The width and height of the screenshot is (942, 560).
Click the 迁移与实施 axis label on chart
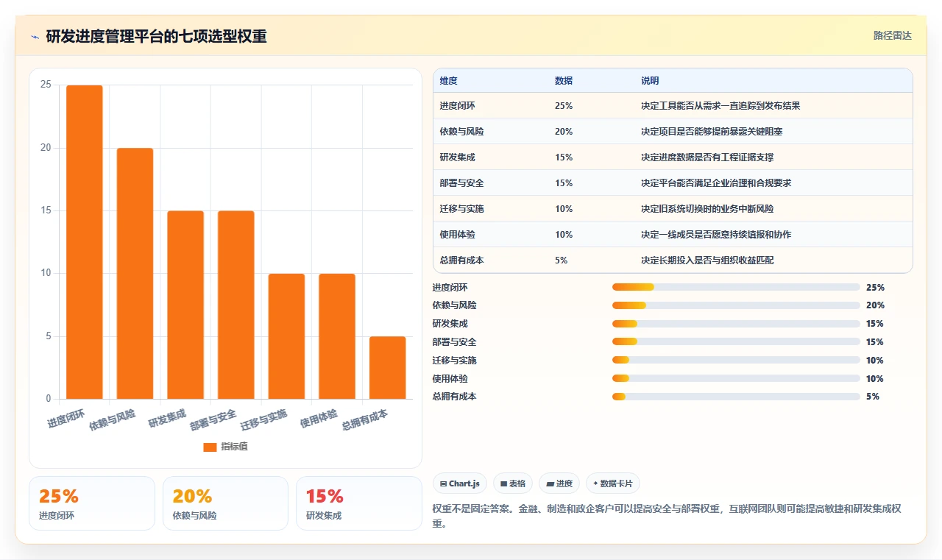pos(263,419)
